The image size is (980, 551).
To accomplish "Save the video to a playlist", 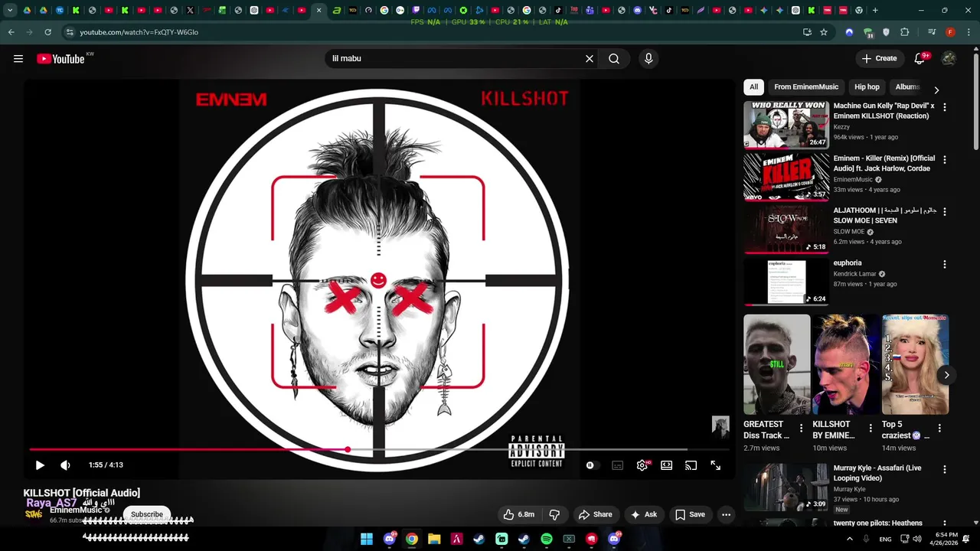I will pos(690,515).
